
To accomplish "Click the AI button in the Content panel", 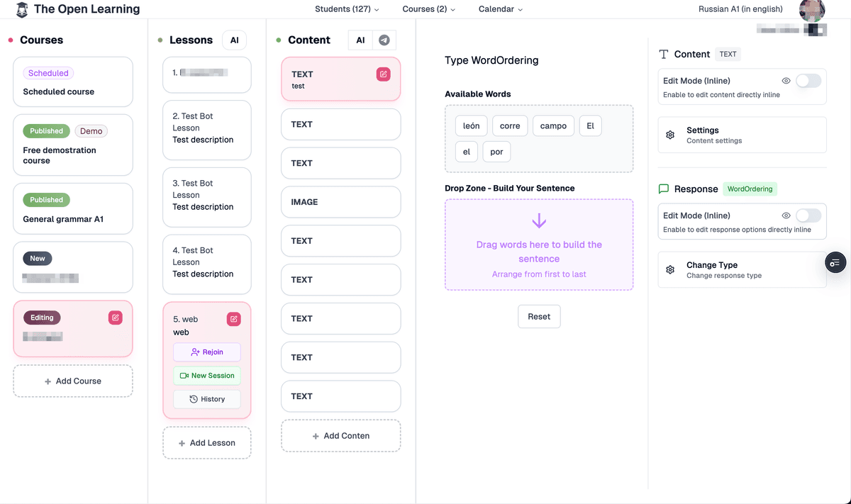I will tap(359, 40).
